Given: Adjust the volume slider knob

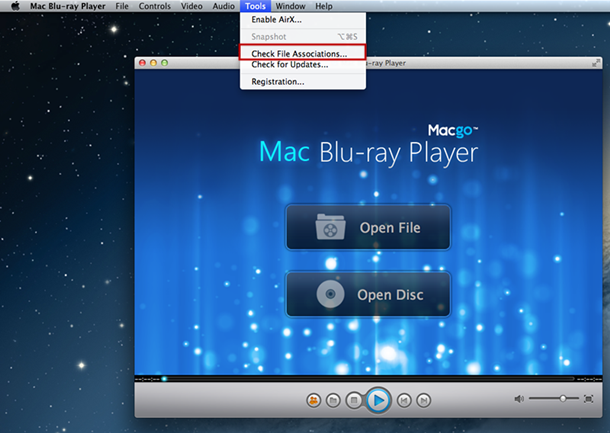Looking at the screenshot, I should click(563, 398).
